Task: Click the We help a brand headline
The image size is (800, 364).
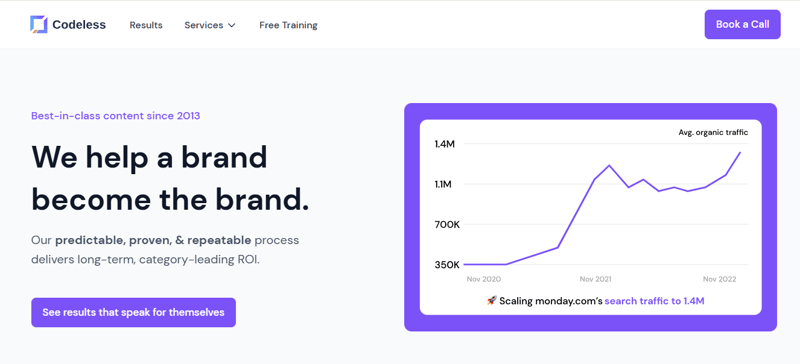Action: (149, 157)
